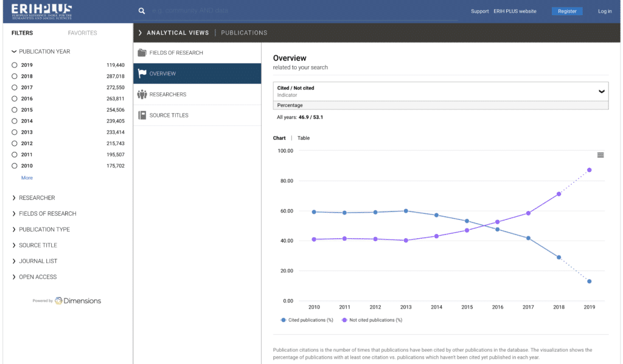The width and height of the screenshot is (623, 364).
Task: Click the Overview flag icon
Action: click(x=142, y=74)
